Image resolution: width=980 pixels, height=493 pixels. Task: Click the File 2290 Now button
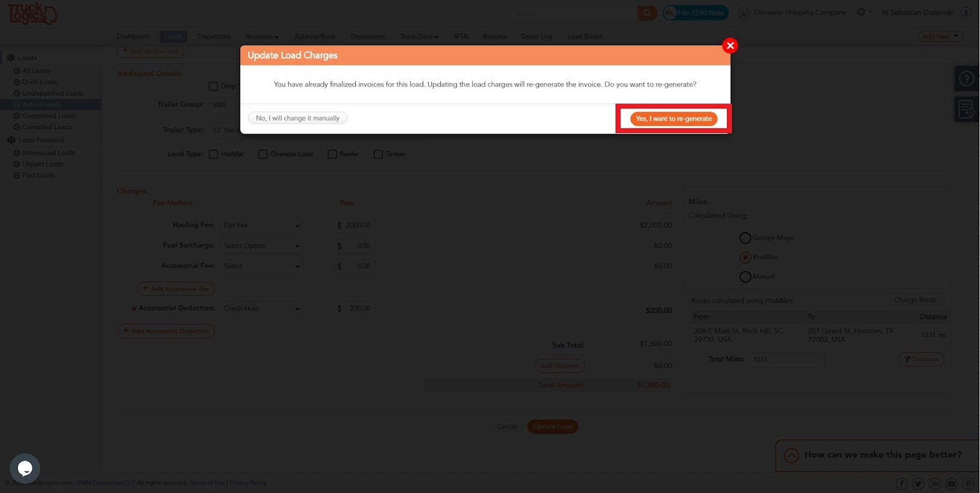tap(696, 13)
